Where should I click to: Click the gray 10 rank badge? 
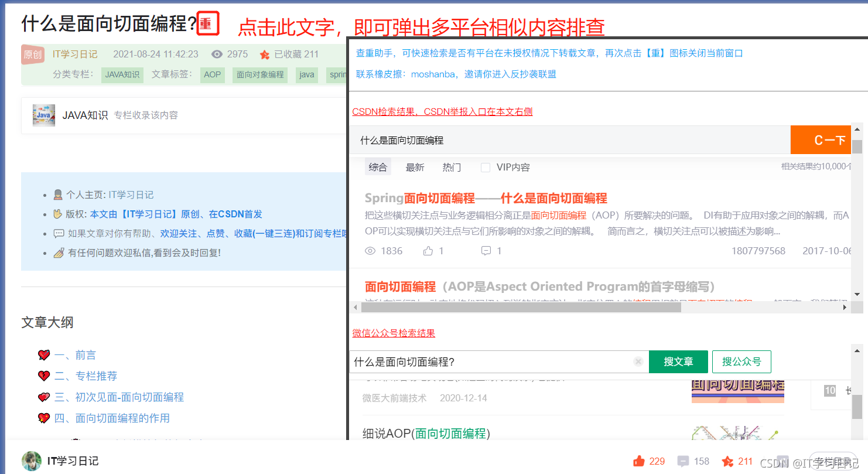click(830, 391)
